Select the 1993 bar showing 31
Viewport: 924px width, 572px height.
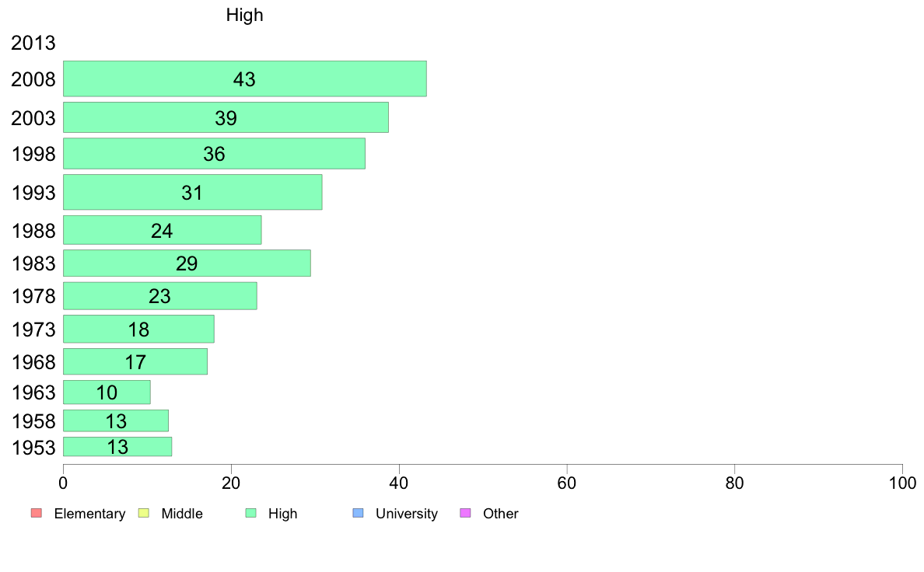tap(193, 192)
